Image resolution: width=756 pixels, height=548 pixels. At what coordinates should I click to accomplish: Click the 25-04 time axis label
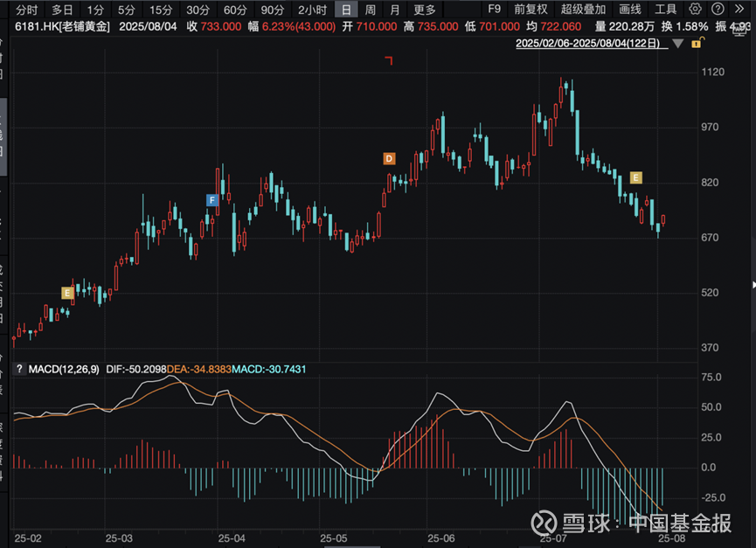coord(232,538)
